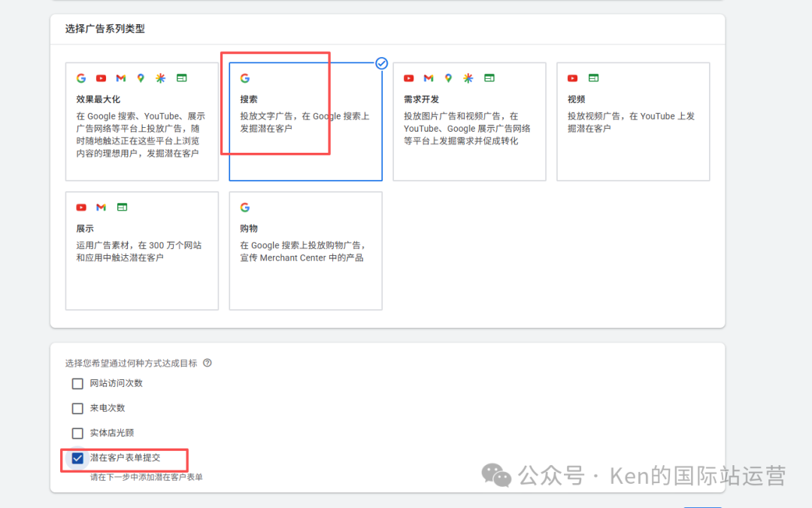Click the 视频 card title text
The height and width of the screenshot is (508, 812).
coord(577,99)
